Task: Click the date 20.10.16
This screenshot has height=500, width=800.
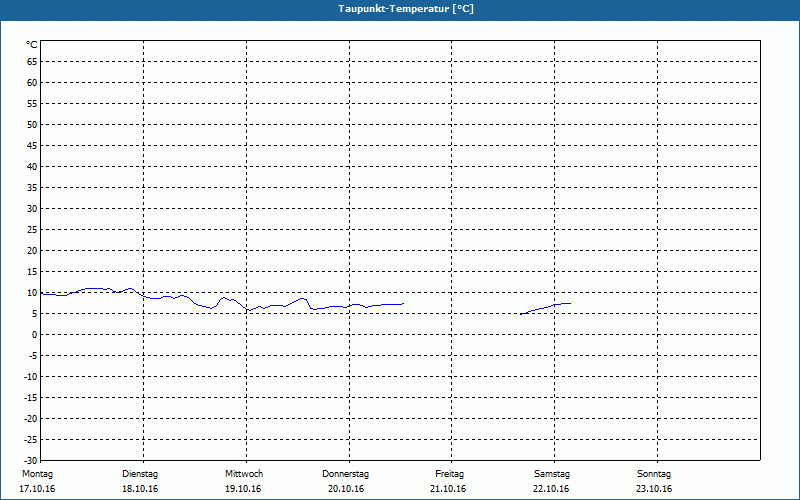Action: (346, 489)
